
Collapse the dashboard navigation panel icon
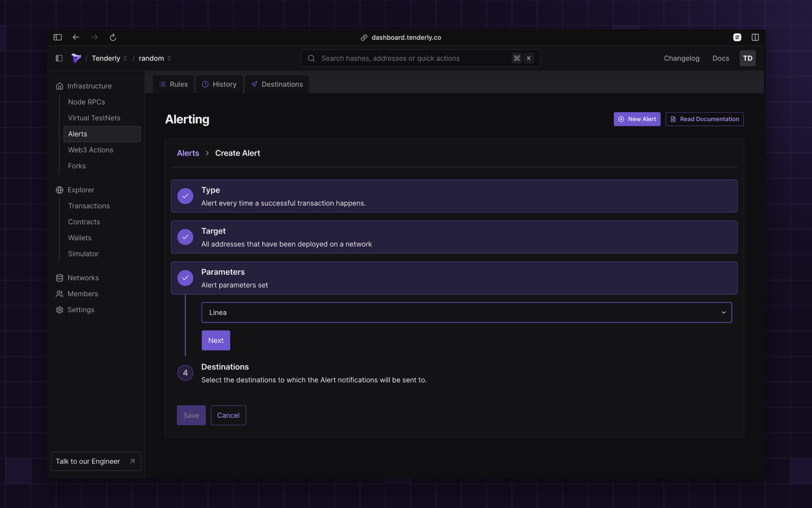click(x=59, y=58)
